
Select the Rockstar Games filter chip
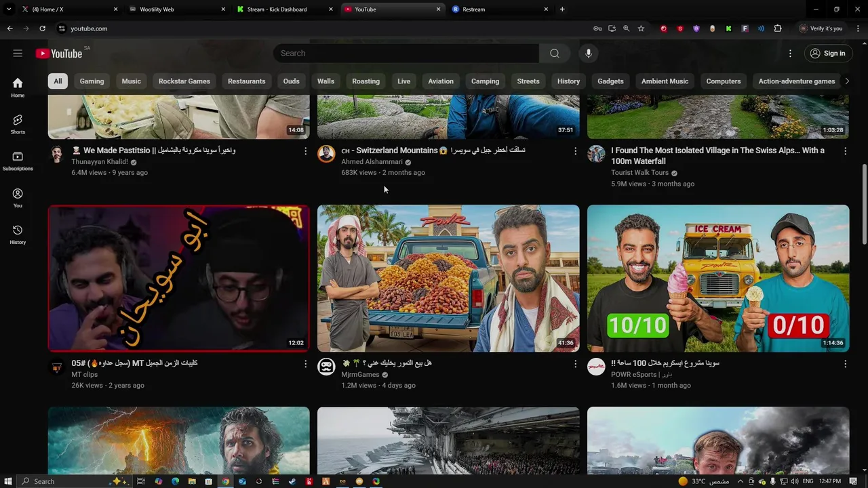(x=184, y=81)
